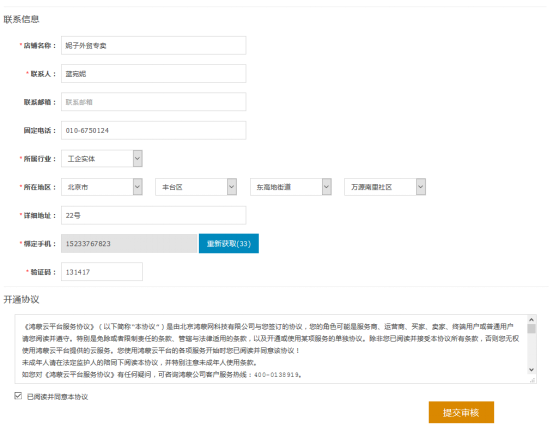Toggle the 已阅读并同意本协议 checkbox
The image size is (554, 428).
click(x=18, y=396)
